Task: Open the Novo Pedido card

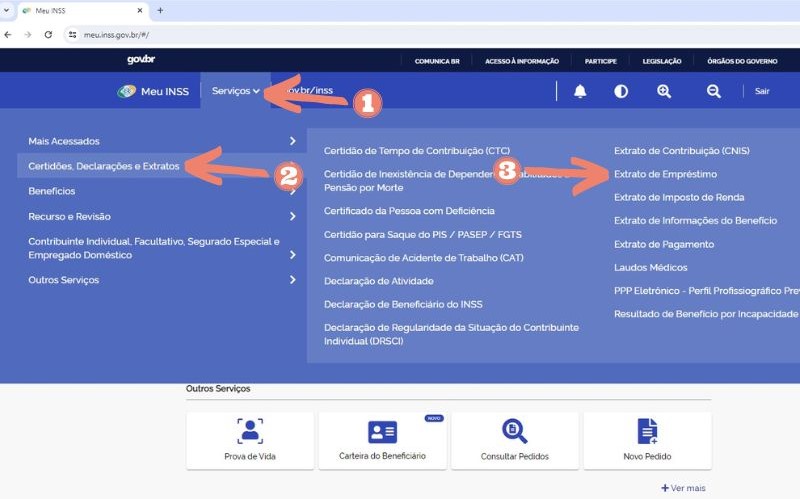Action: (x=647, y=440)
